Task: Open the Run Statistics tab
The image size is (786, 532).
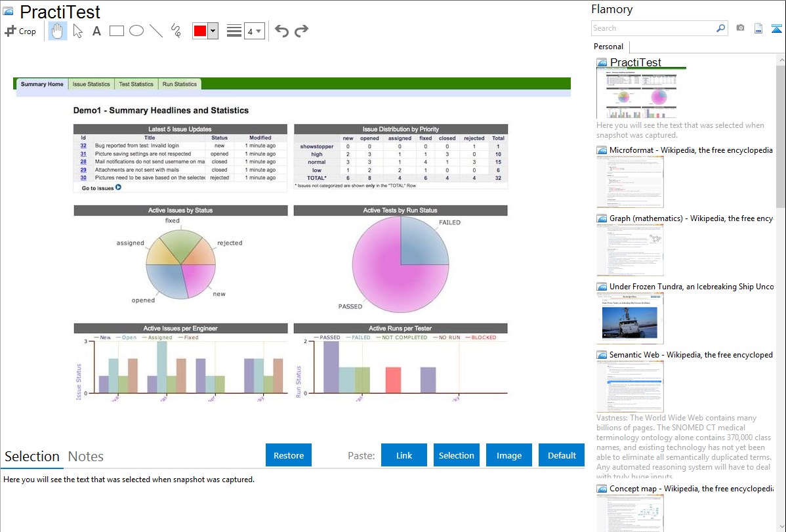Action: tap(180, 84)
